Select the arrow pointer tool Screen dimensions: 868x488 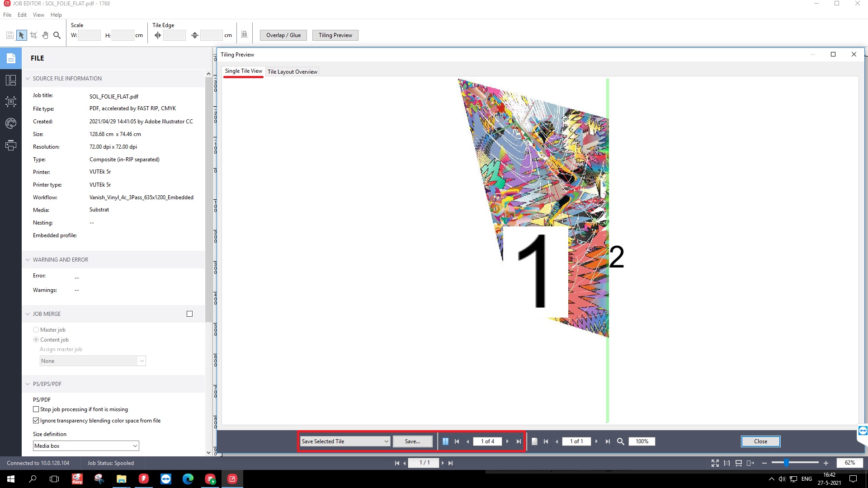pos(21,35)
